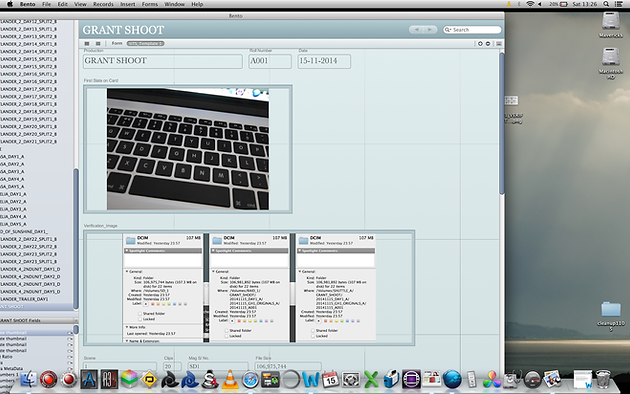Go to the previous record arrow
Screen dimensions: 630x394
click(x=417, y=30)
